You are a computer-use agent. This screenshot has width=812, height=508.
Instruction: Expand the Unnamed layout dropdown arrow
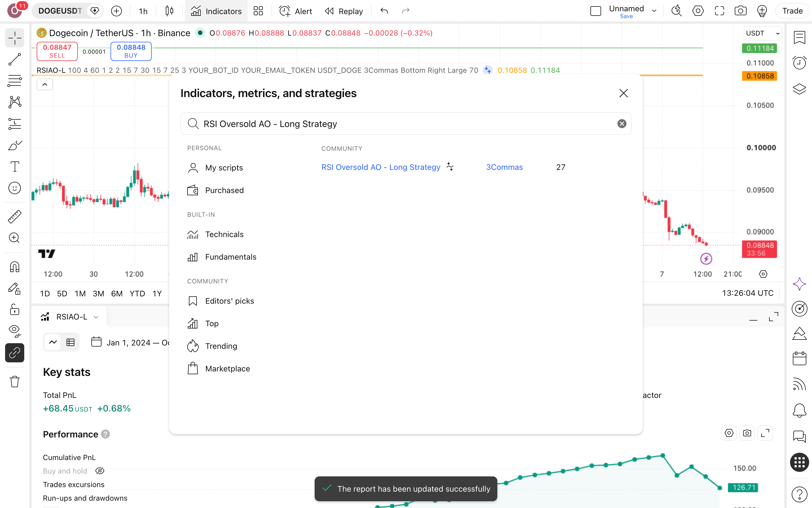tap(654, 11)
